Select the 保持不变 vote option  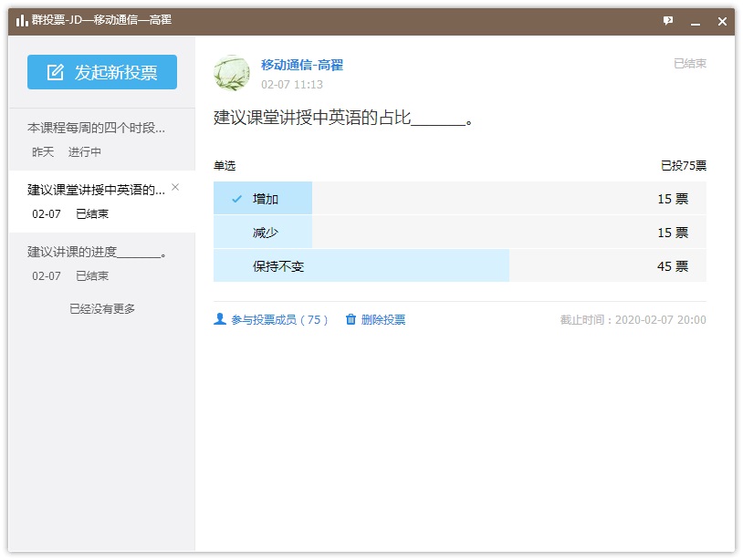click(460, 266)
